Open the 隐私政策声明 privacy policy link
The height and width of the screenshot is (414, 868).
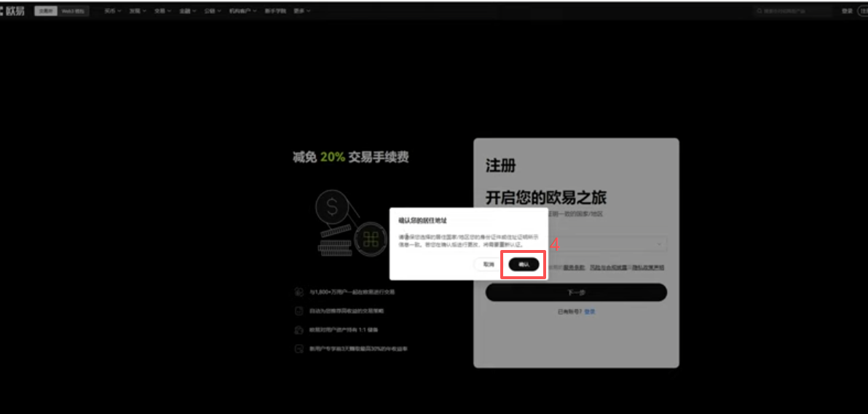tap(648, 267)
